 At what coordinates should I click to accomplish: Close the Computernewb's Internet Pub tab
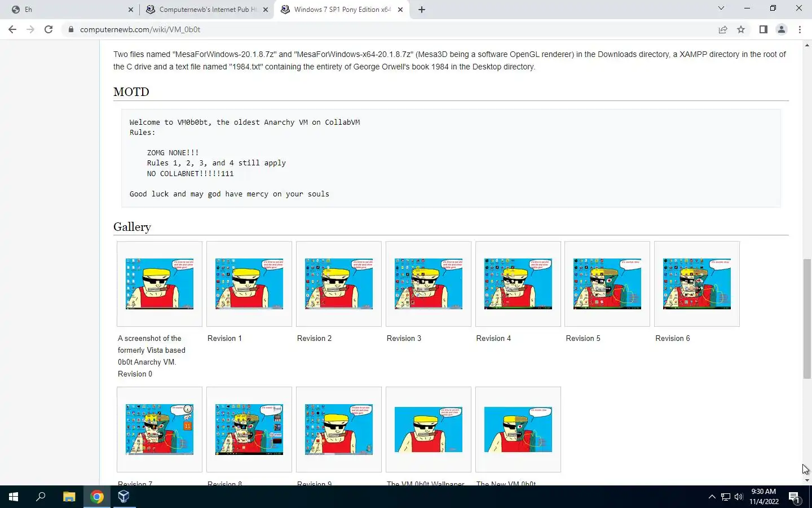(x=266, y=10)
